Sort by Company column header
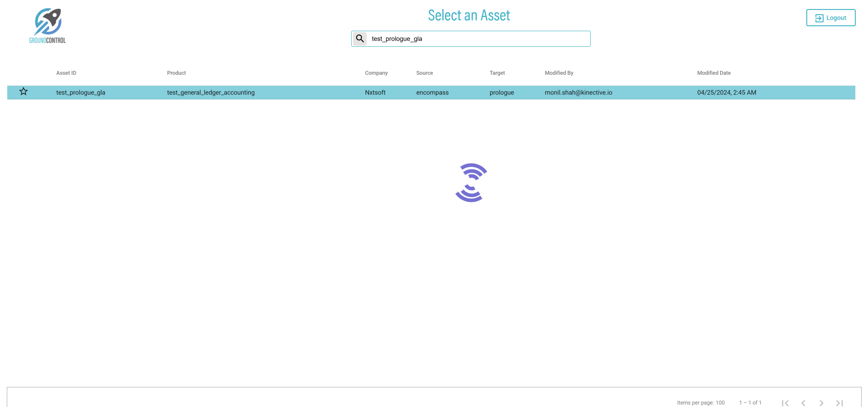Viewport: 868px width, 407px height. 376,73
